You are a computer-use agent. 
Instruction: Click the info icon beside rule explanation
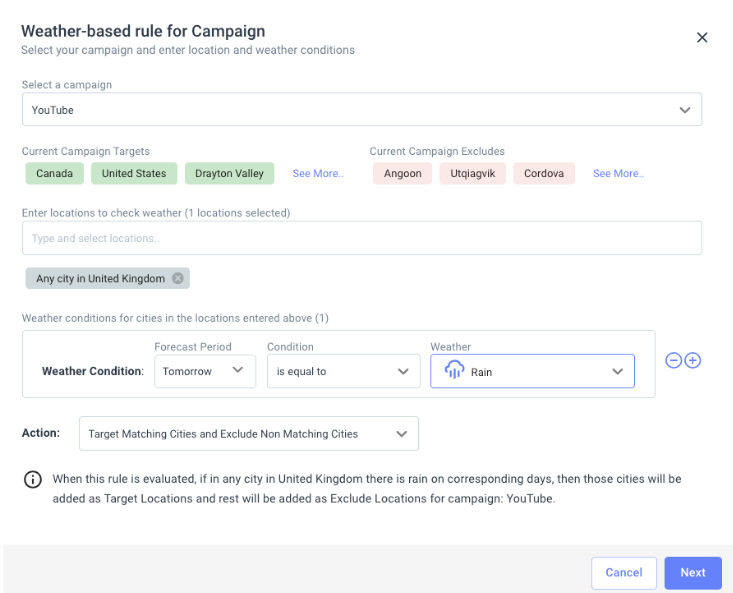tap(33, 479)
